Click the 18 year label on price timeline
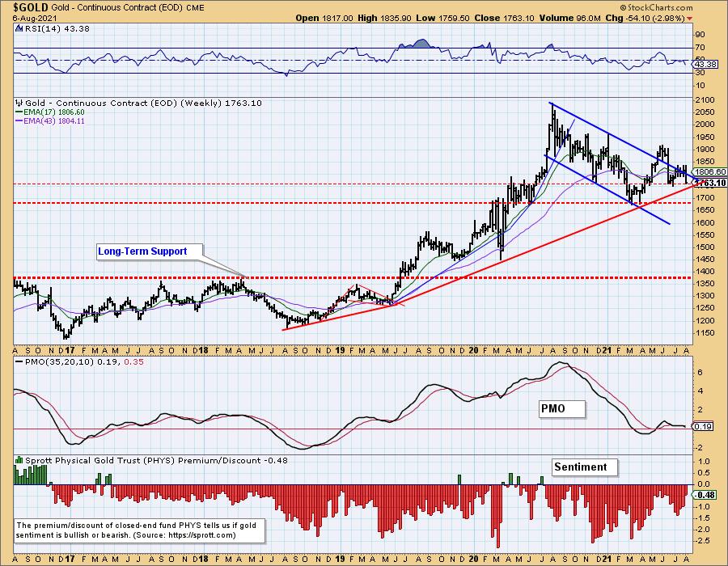728x566 pixels. [x=203, y=350]
